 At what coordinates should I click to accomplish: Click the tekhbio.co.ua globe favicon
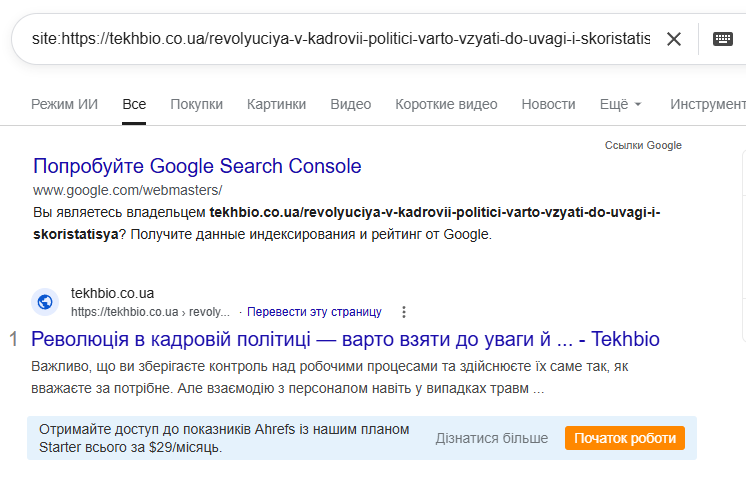tap(45, 302)
